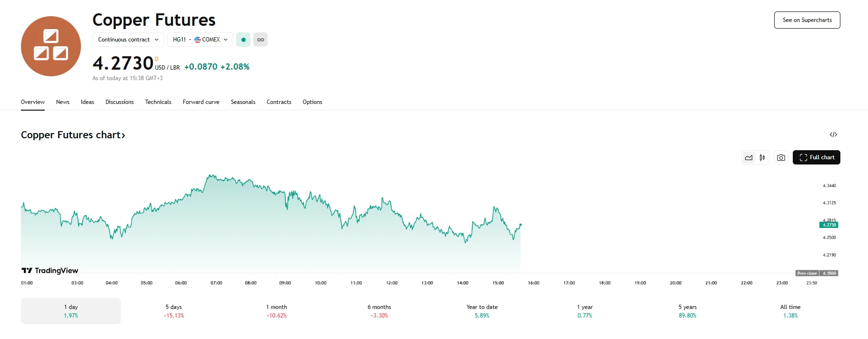Open the Copper Futures chart heading link
This screenshot has height=339, width=868.
(73, 135)
